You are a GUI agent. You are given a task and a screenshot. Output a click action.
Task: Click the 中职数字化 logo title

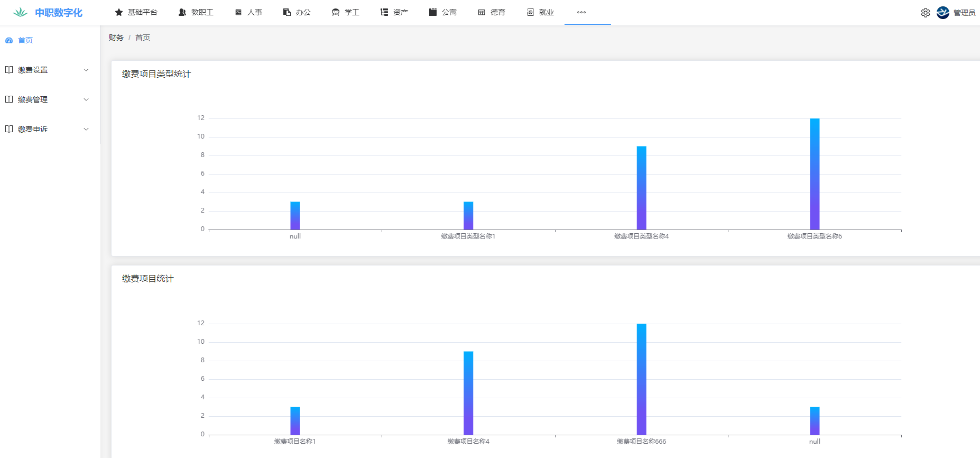(58, 13)
